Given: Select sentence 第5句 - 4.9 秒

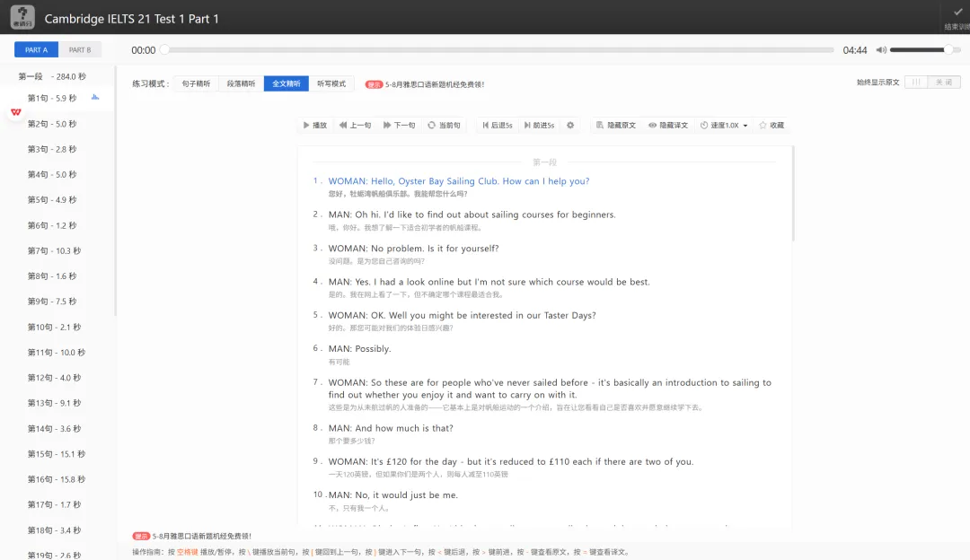Looking at the screenshot, I should tap(52, 200).
